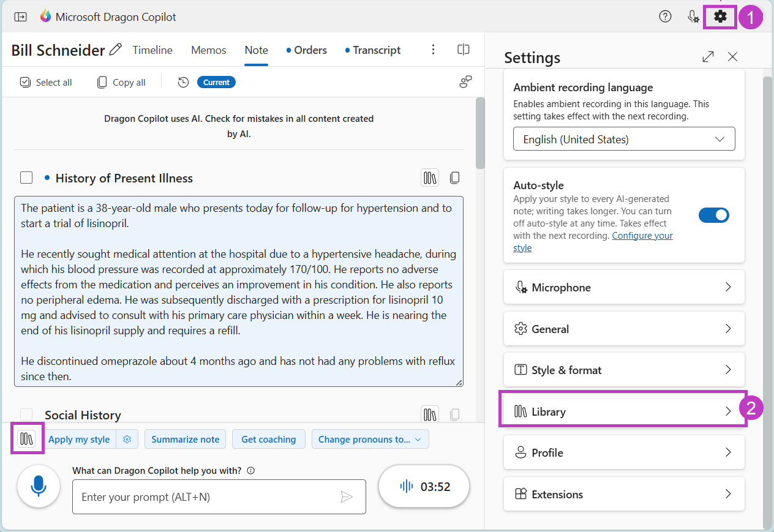Open the three-dot more options menu

pyautogui.click(x=434, y=50)
